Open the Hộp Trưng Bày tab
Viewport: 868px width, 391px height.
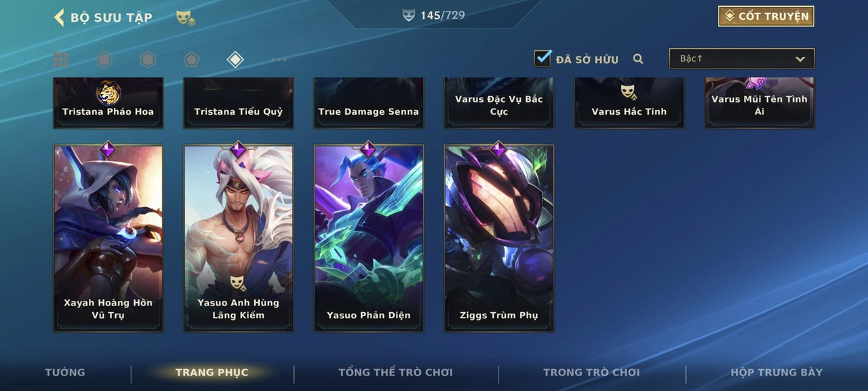(x=776, y=372)
